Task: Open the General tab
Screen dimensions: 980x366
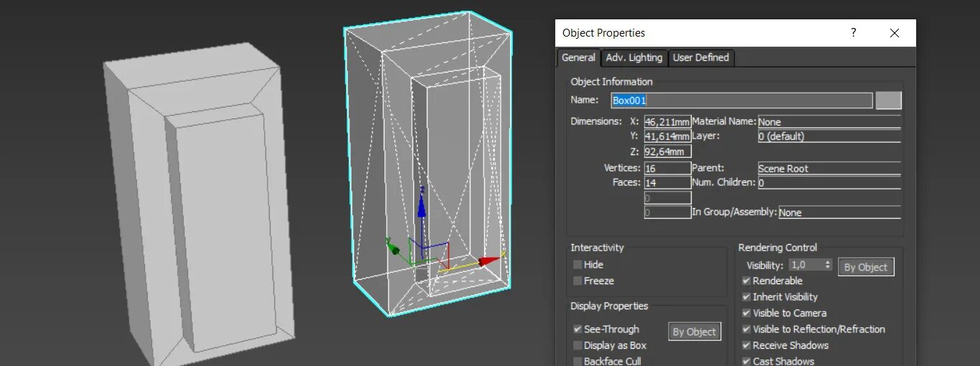Action: 578,57
